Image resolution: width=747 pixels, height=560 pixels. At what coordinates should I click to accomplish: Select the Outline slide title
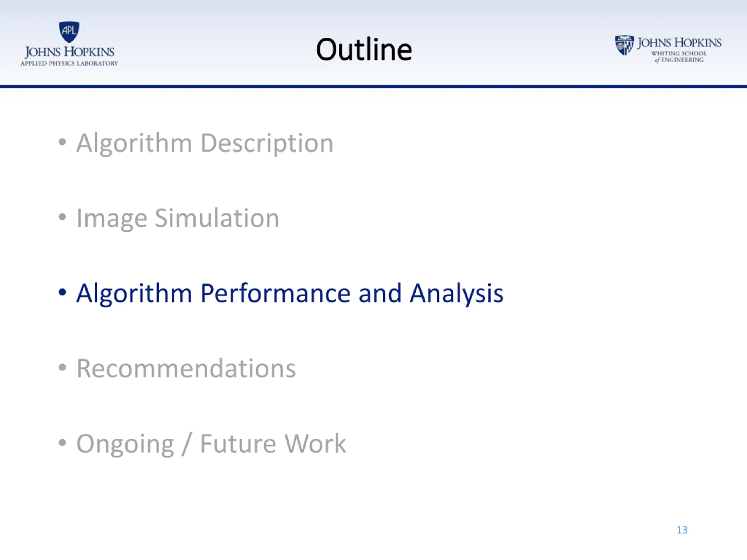364,50
